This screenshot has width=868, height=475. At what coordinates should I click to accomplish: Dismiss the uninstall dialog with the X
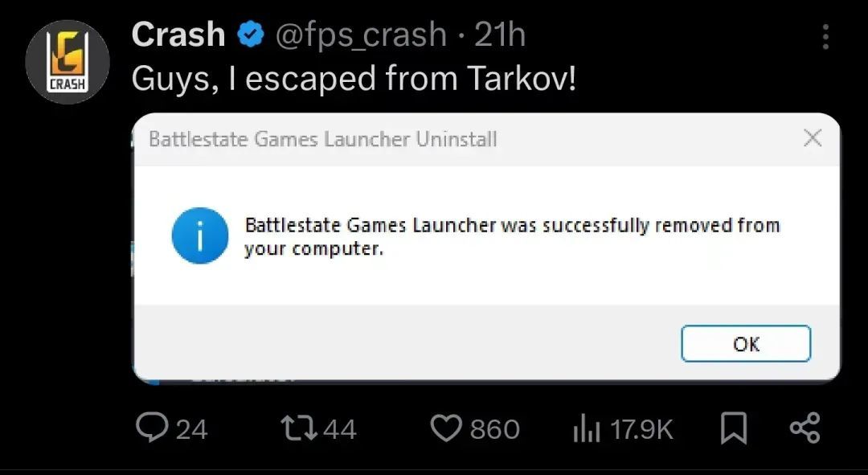point(813,137)
